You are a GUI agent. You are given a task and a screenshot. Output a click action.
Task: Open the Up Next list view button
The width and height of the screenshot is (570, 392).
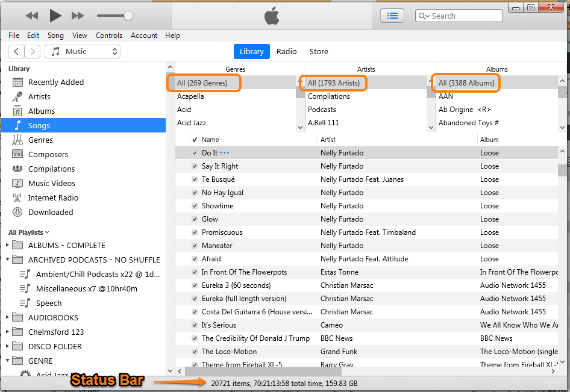pyautogui.click(x=392, y=16)
